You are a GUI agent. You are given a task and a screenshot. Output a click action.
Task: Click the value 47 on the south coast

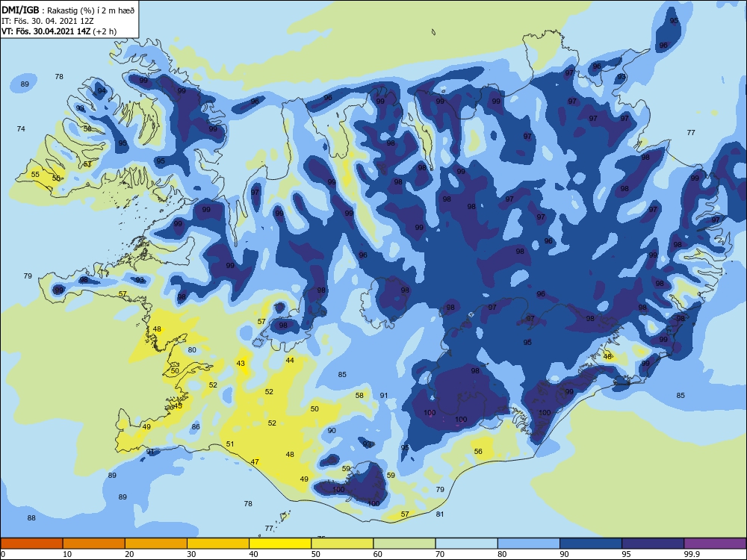tap(255, 462)
